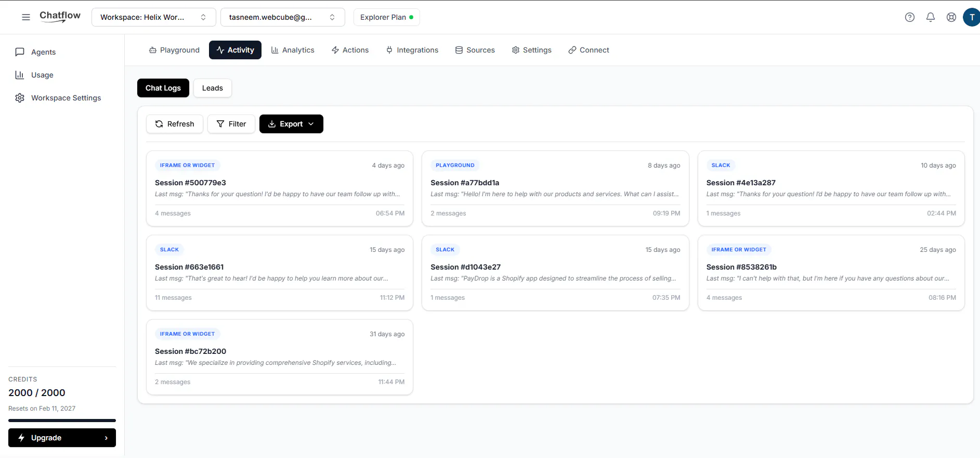Click the Chatflow logo

(60, 16)
